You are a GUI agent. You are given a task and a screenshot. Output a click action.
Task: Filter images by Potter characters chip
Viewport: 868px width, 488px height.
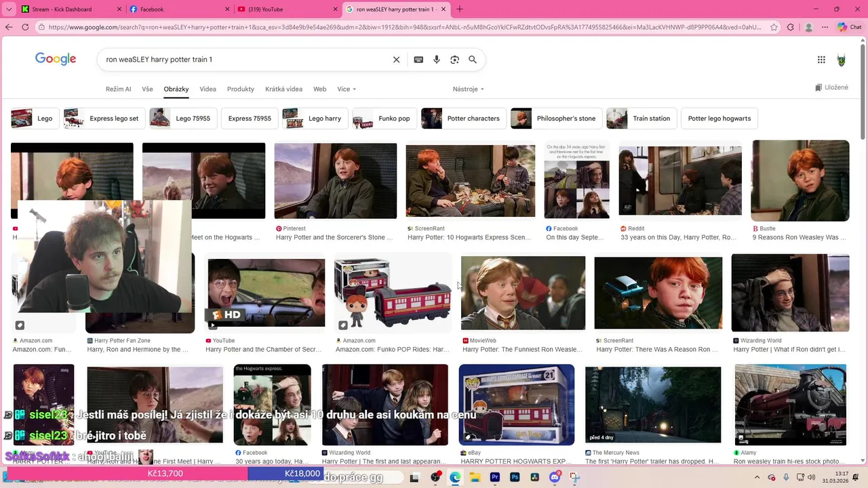[x=463, y=118]
